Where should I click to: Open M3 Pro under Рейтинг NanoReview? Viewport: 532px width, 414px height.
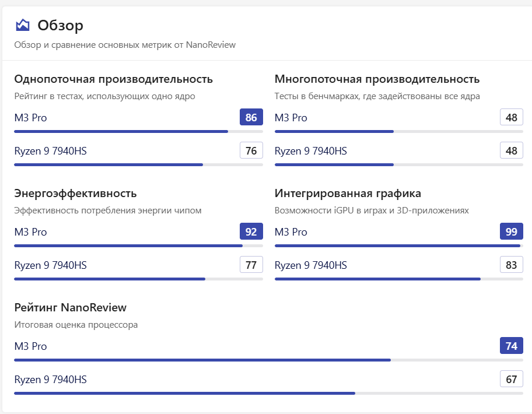(30, 346)
